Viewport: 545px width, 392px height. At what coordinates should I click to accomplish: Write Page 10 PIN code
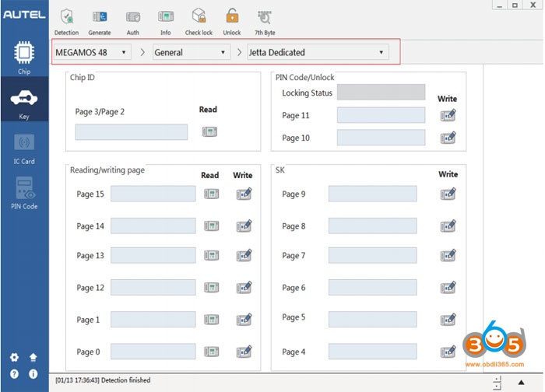(x=448, y=138)
